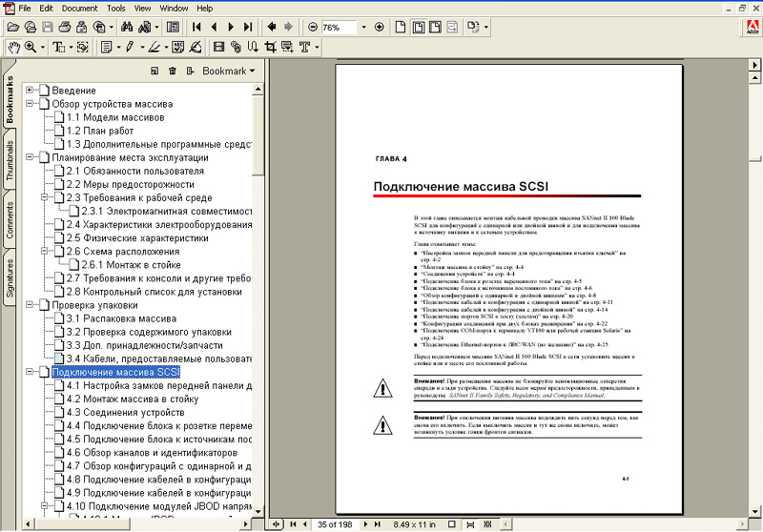Jump to the last page
This screenshot has height=532, width=763.
tap(248, 27)
